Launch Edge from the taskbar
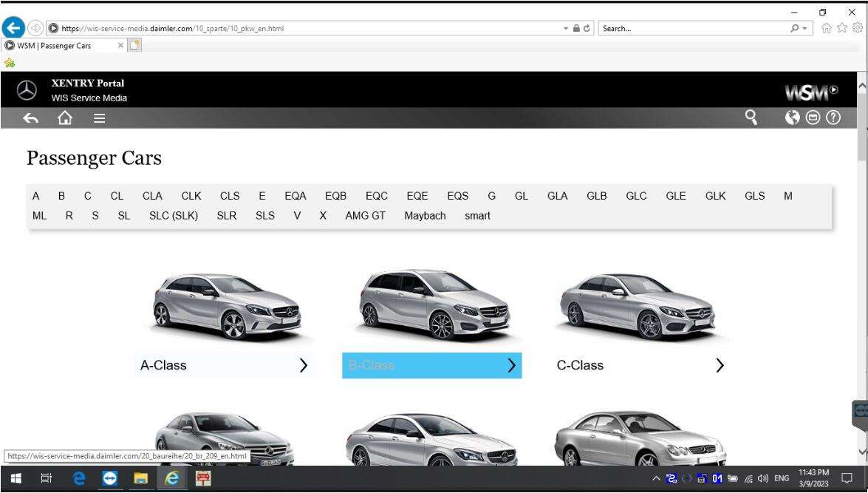Viewport: 868px width, 493px height. tap(79, 479)
